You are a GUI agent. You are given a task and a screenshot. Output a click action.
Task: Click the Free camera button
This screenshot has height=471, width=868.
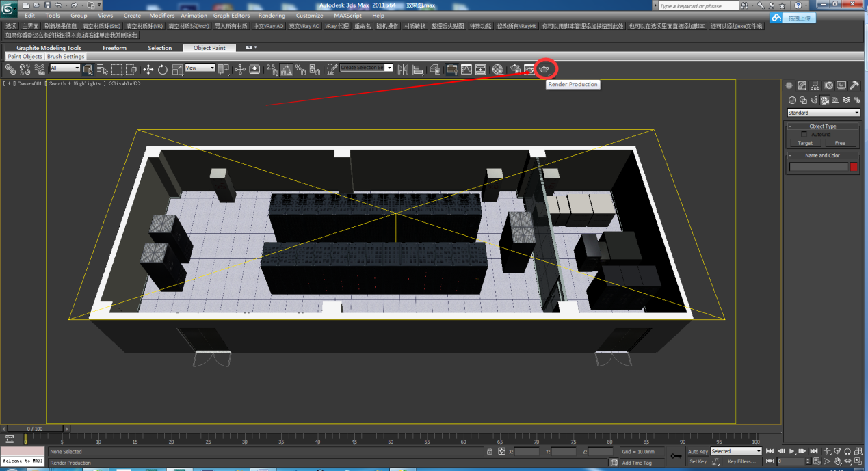(x=840, y=143)
